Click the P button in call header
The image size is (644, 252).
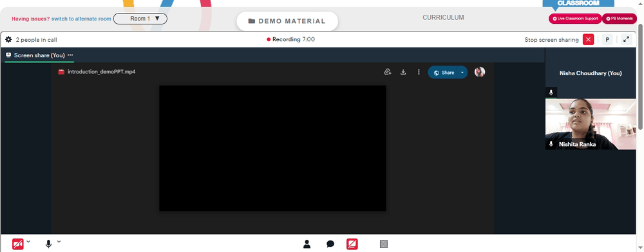[607, 40]
